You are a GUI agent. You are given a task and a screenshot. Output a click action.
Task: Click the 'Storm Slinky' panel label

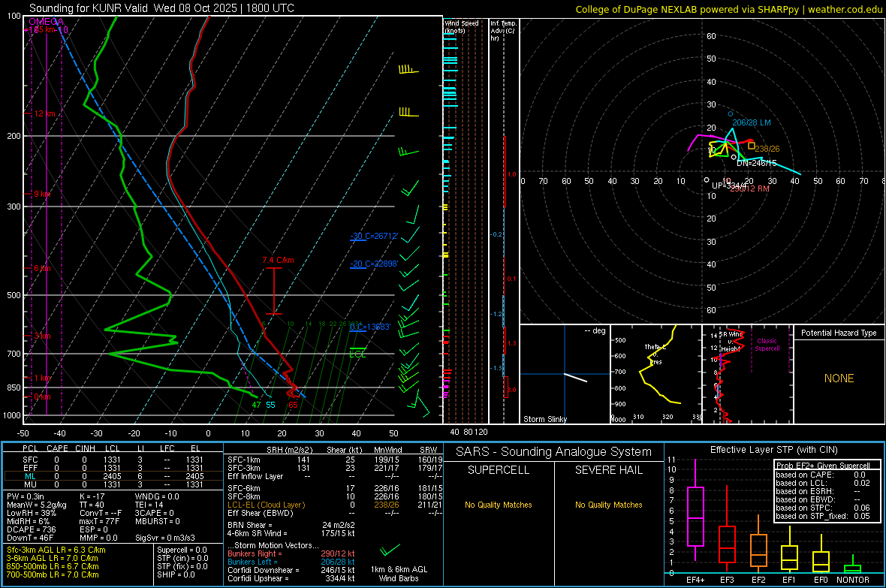tap(544, 419)
